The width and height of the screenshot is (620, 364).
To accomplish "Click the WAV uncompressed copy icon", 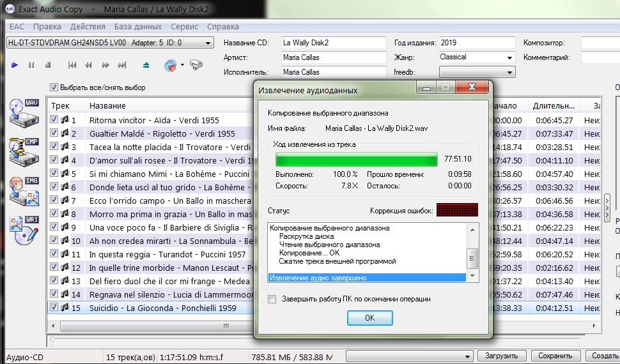I will coord(24,113).
